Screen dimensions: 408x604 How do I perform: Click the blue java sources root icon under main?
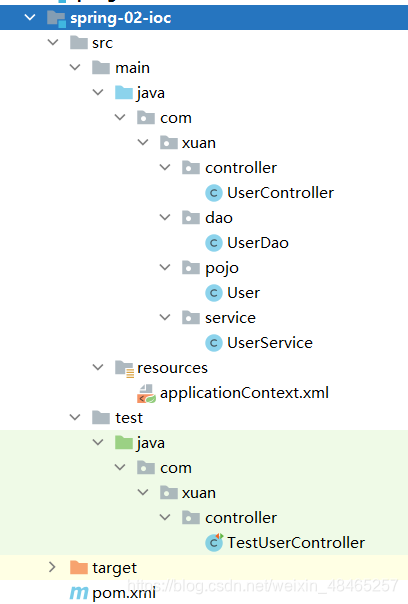[x=124, y=92]
